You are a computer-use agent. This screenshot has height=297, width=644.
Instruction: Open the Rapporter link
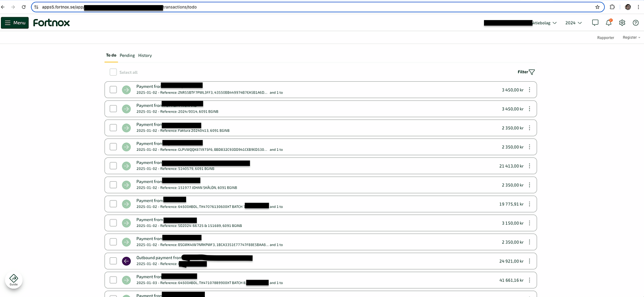click(x=605, y=37)
